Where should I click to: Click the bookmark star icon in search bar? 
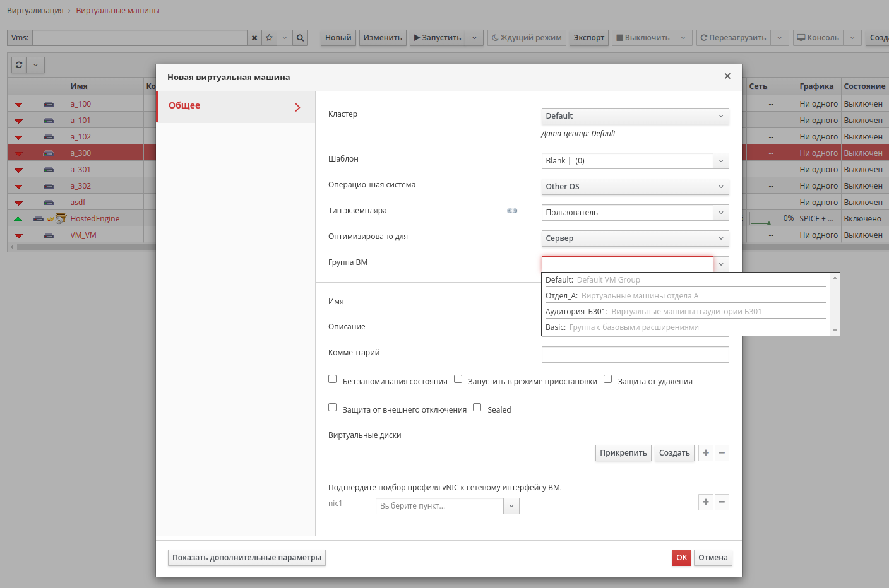click(270, 38)
